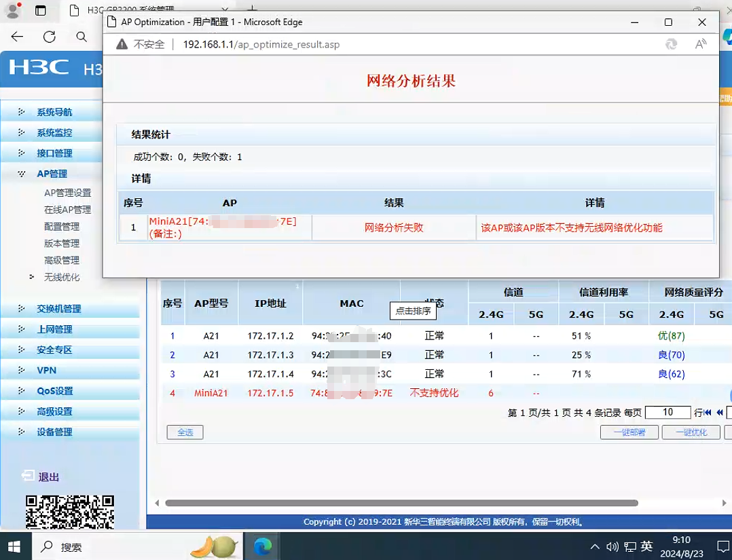Image resolution: width=732 pixels, height=560 pixels.
Task: Click the 全选 button
Action: [x=185, y=432]
